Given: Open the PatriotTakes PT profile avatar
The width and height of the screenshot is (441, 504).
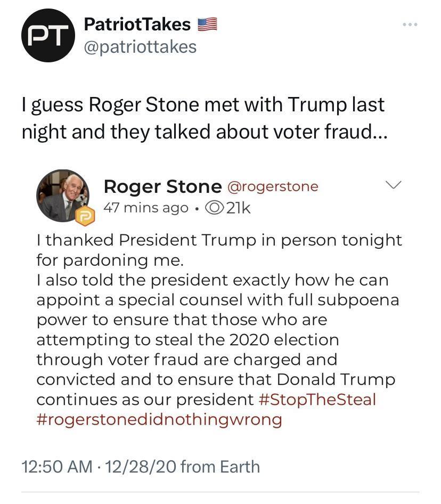Looking at the screenshot, I should tap(48, 35).
